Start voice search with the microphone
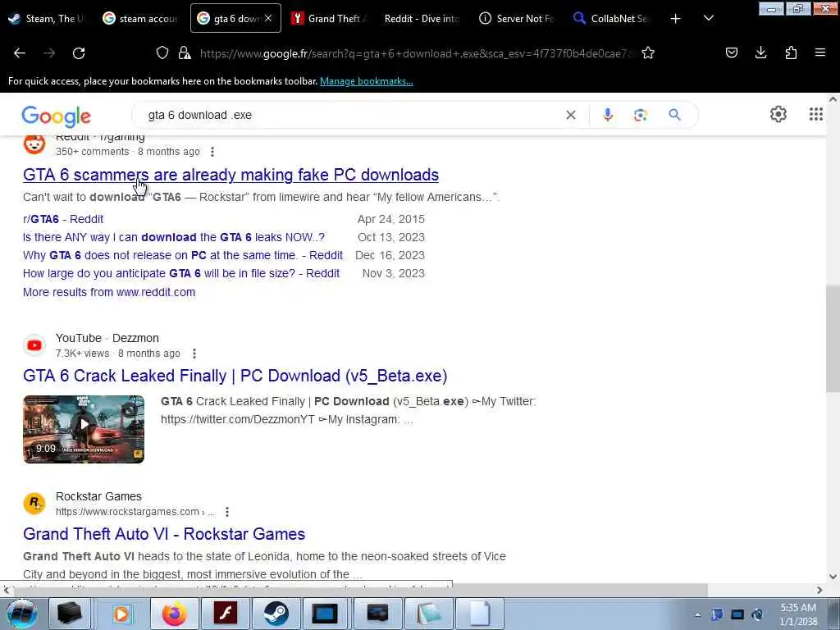The width and height of the screenshot is (840, 630). coord(608,115)
